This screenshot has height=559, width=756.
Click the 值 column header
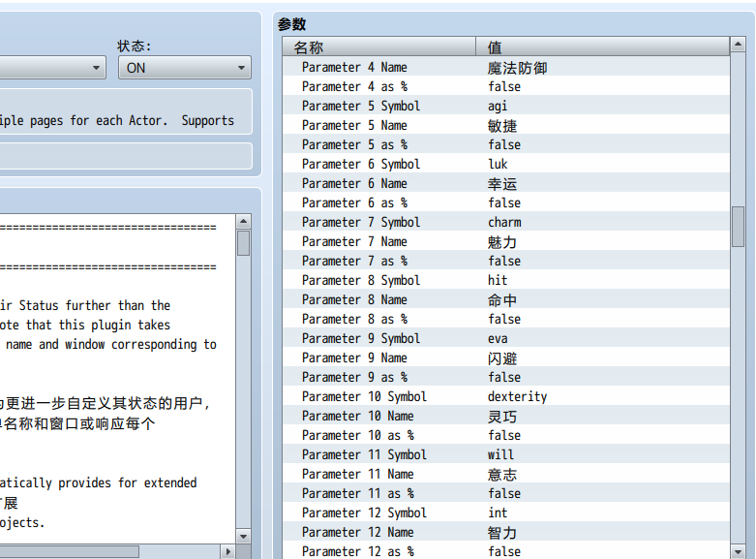(602, 47)
